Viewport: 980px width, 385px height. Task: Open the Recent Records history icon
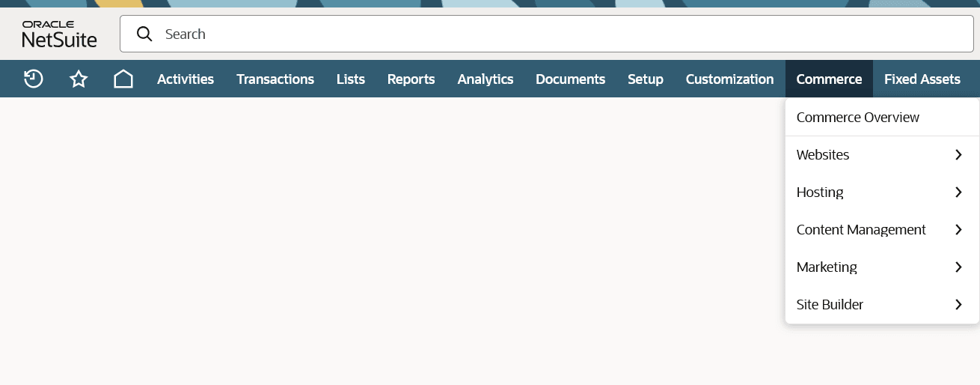(x=34, y=79)
